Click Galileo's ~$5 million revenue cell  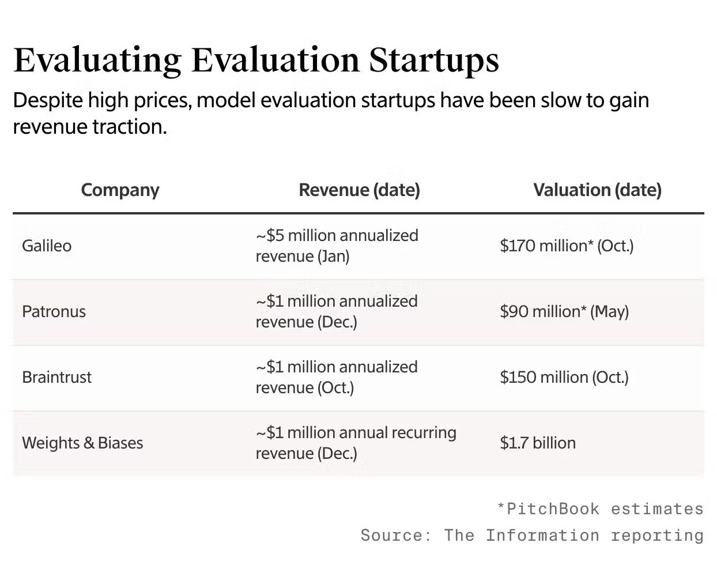point(337,246)
